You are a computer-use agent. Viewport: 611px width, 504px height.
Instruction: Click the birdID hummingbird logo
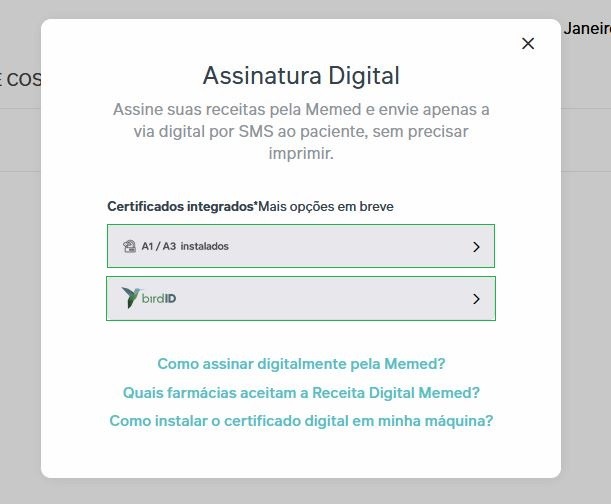[129, 298]
